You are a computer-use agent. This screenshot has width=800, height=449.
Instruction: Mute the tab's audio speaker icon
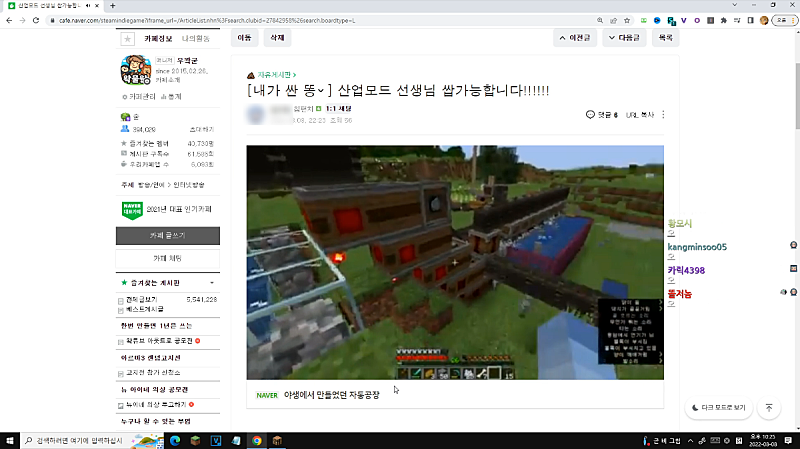88,6
